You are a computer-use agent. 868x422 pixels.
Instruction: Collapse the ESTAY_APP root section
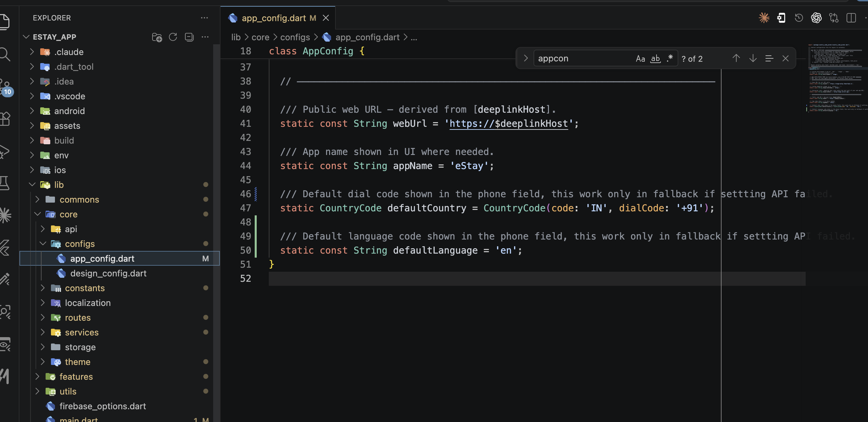point(26,37)
